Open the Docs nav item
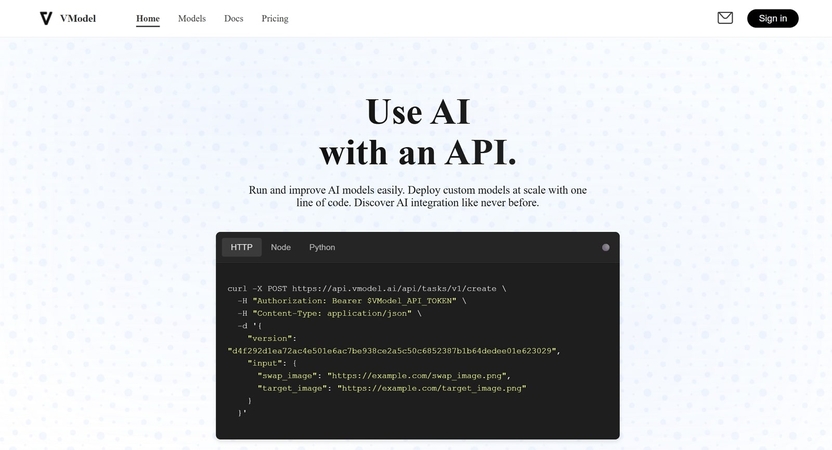The image size is (832, 450). 233,19
